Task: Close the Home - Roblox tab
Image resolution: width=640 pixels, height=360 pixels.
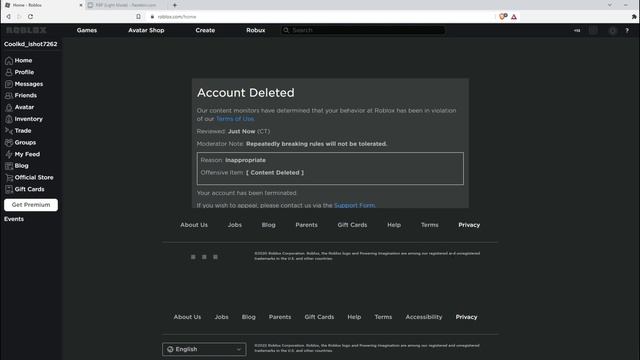Action: (x=80, y=5)
